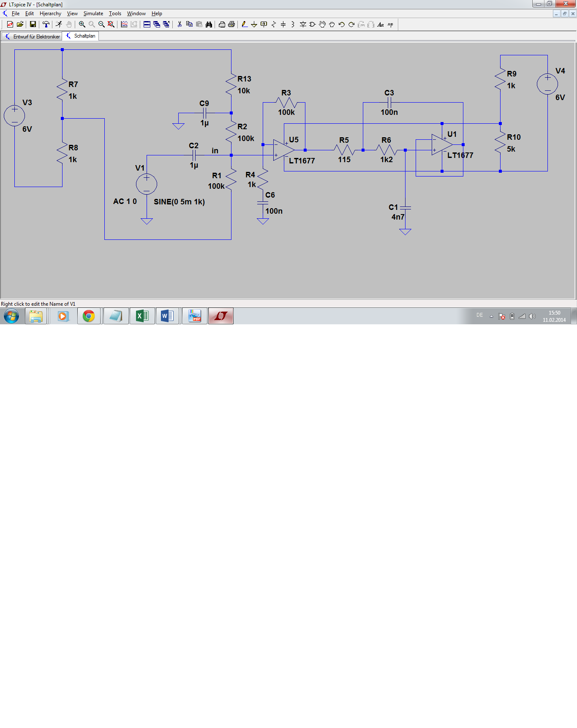Open the component AND-gate library icon

click(x=313, y=24)
